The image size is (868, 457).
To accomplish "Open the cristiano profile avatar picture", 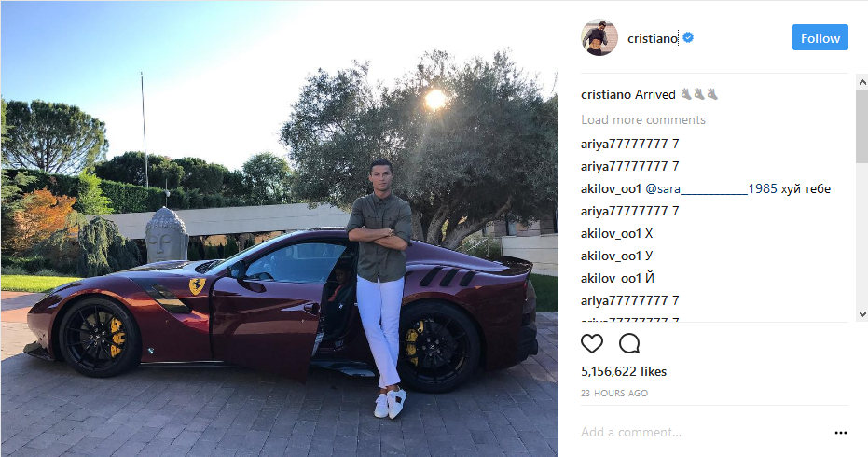I will [x=599, y=37].
